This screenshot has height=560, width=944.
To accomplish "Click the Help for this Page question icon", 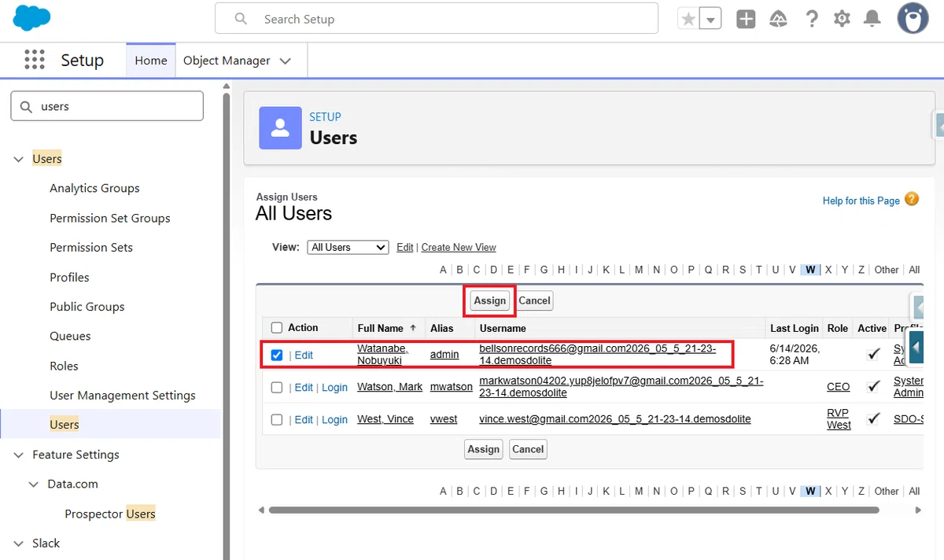I will point(912,199).
